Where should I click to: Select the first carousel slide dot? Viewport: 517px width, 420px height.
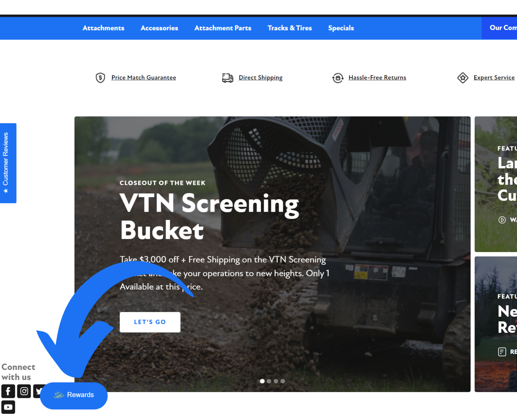(262, 381)
